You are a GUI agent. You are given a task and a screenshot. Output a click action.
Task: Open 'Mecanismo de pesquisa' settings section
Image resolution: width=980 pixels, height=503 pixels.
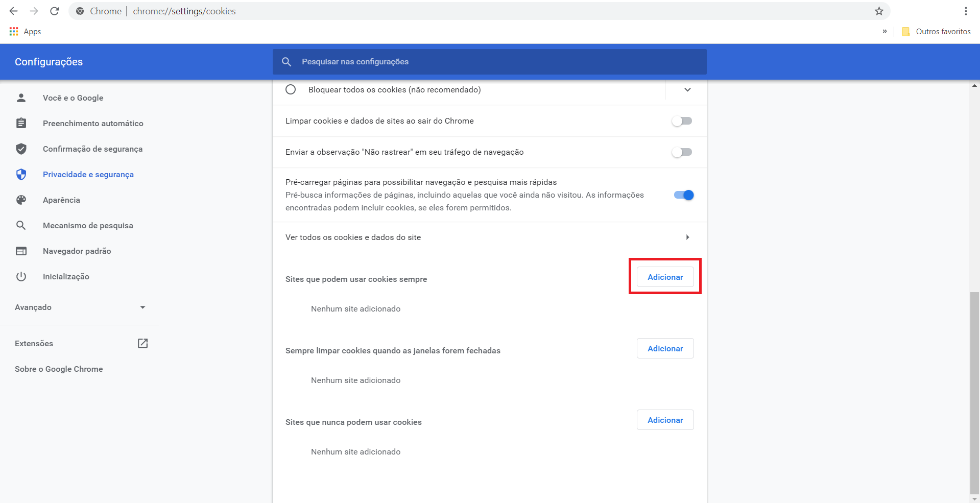click(88, 226)
